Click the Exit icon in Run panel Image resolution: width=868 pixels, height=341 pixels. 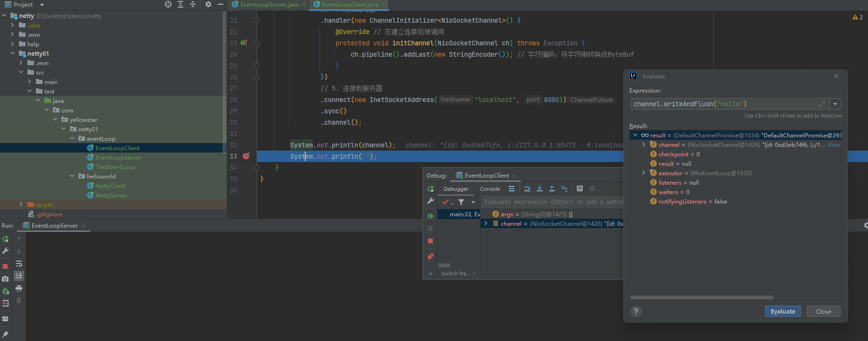pos(5,303)
